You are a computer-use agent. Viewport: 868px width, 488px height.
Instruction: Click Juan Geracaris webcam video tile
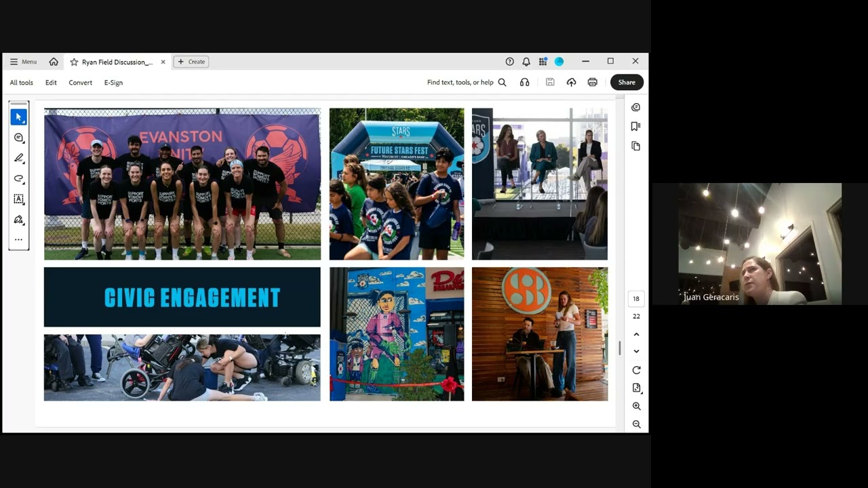(760, 244)
